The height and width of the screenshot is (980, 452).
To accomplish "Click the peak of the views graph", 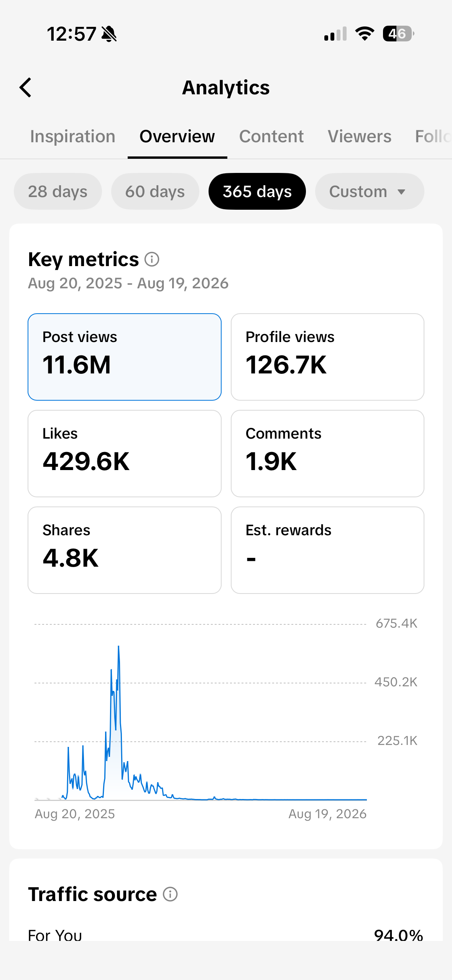I will [118, 647].
